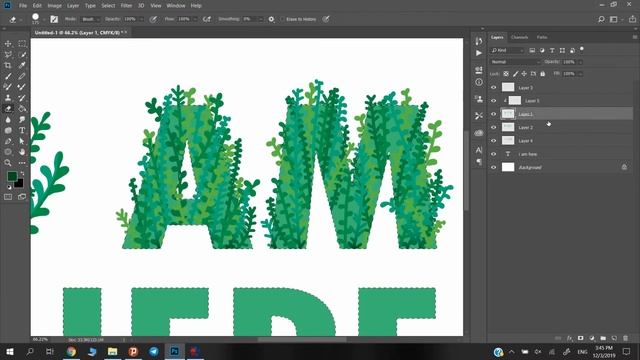Enable airbrush-style build-up in options bar

point(207,19)
